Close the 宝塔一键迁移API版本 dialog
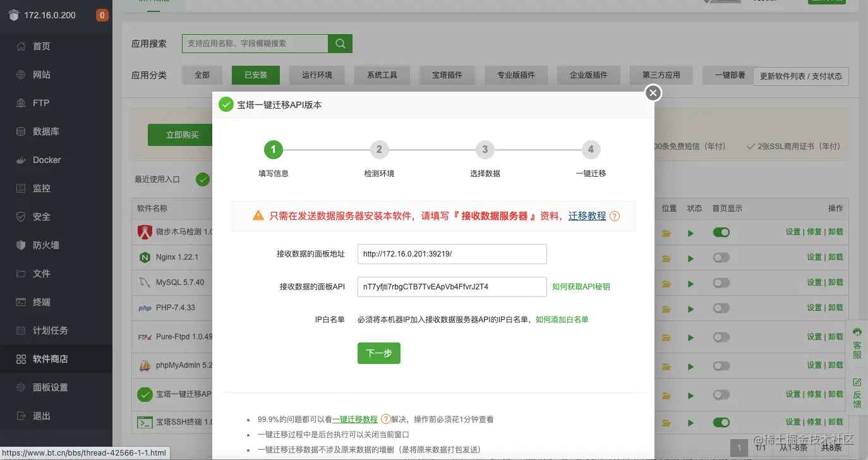 tap(653, 93)
